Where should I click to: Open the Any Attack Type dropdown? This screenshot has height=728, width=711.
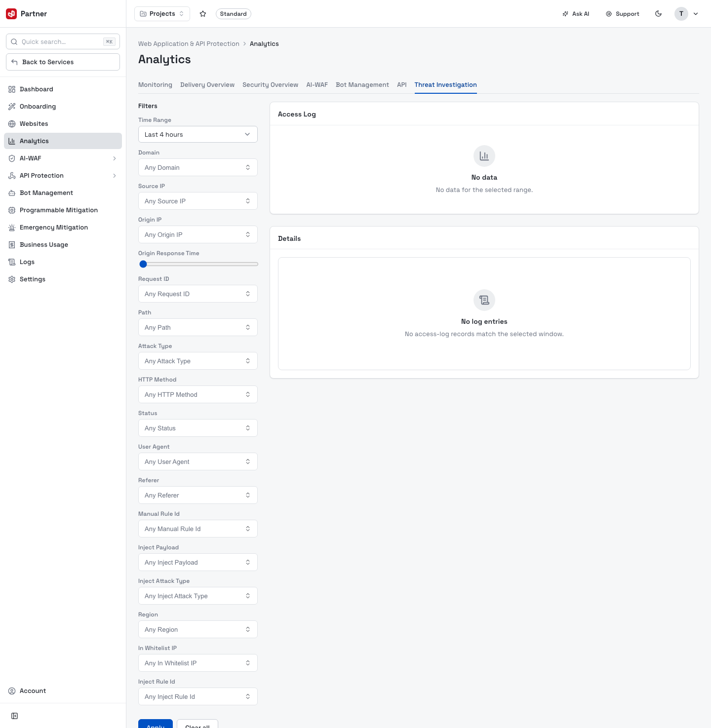pos(198,361)
